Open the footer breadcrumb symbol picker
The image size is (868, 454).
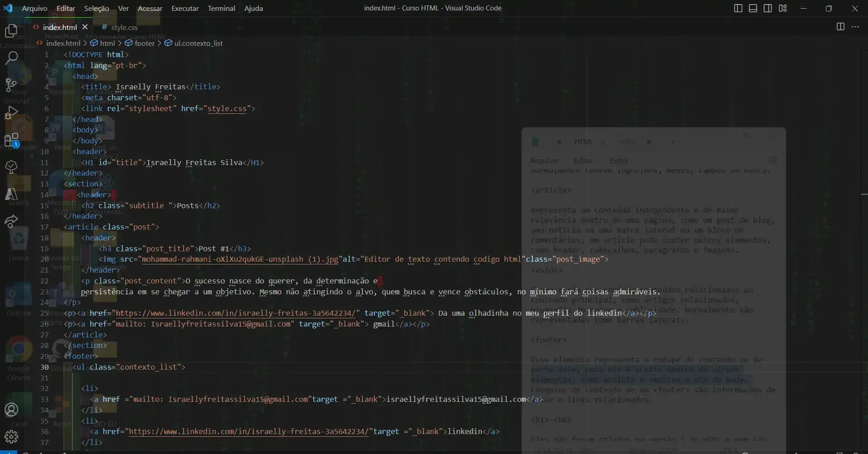point(145,43)
